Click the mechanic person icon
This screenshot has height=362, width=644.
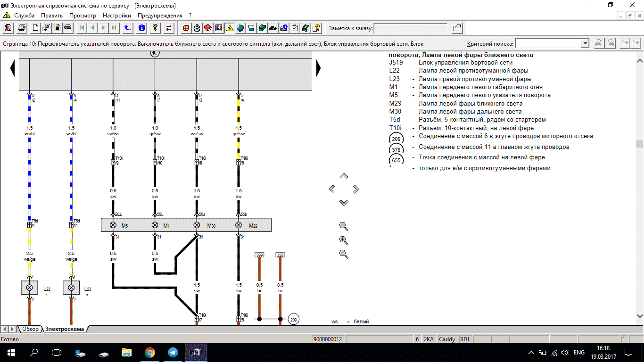[198, 28]
